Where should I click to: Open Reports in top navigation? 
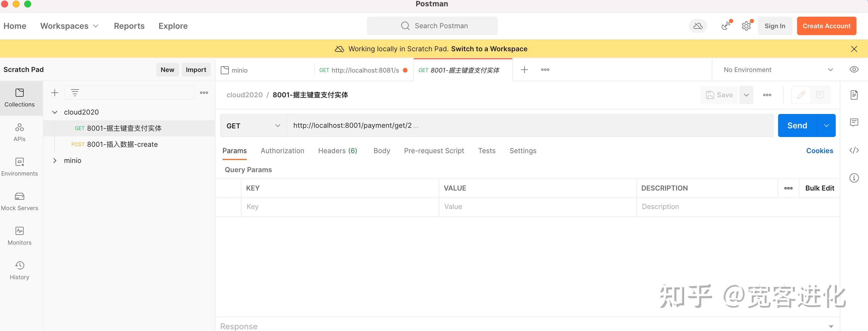[x=129, y=26]
